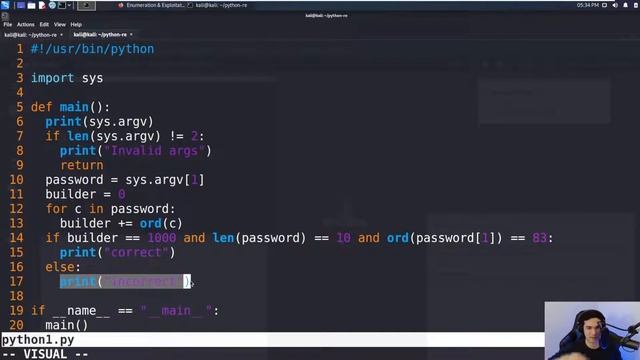Click the highlighted 'incorrect' print on line 17
This screenshot has width=640, height=360.
pos(125,281)
